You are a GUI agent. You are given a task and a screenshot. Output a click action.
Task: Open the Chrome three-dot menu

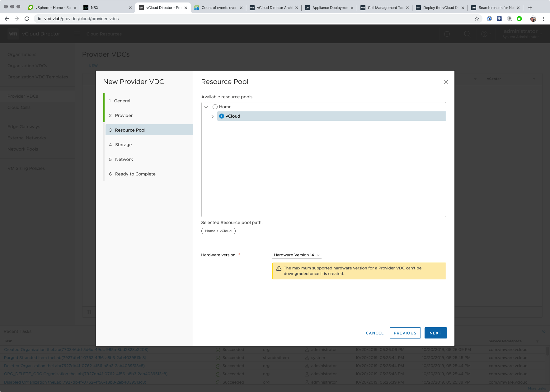click(543, 19)
